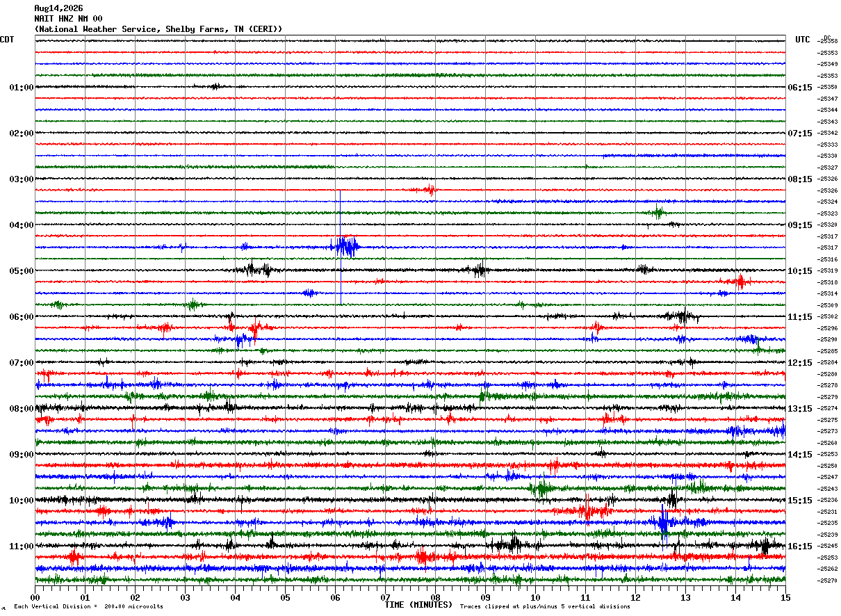Click minute mark '05' on time axis
This screenshot has width=841, height=616.
(x=286, y=597)
